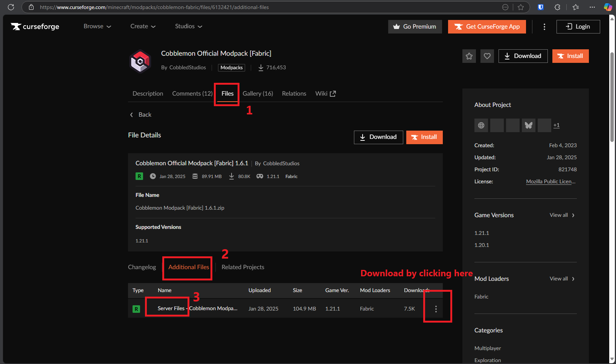The image size is (616, 364).
Task: Open the Mozilla Public License link
Action: tap(551, 182)
